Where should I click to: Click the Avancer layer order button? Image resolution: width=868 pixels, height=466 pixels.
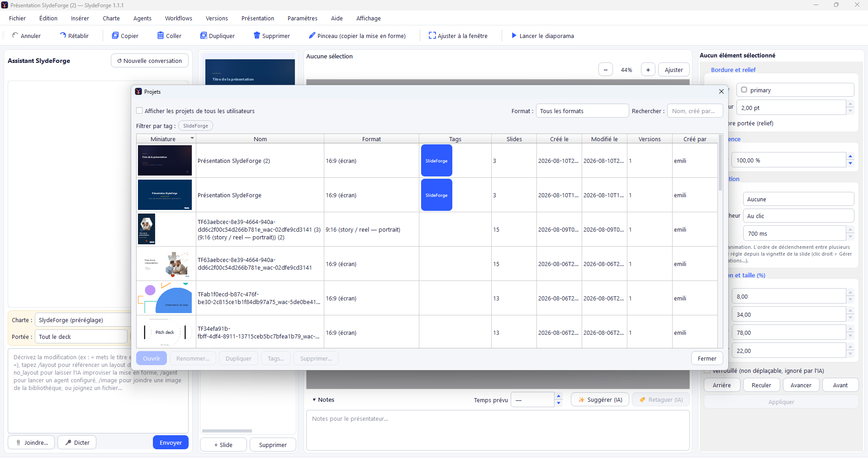pyautogui.click(x=801, y=385)
